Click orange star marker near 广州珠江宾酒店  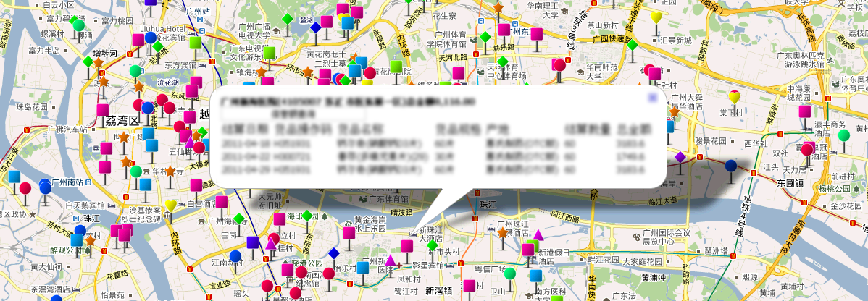[x=502, y=233]
